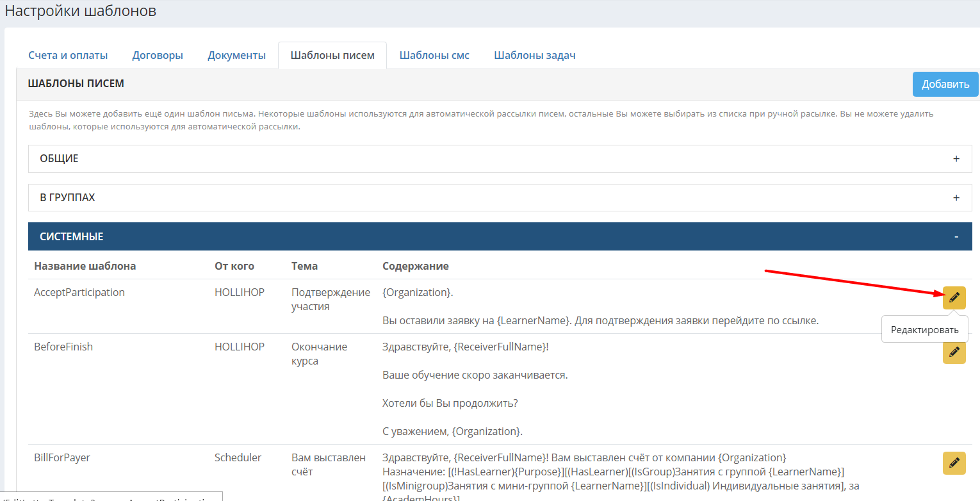Click the Тема column header
The image size is (980, 501).
(x=304, y=266)
